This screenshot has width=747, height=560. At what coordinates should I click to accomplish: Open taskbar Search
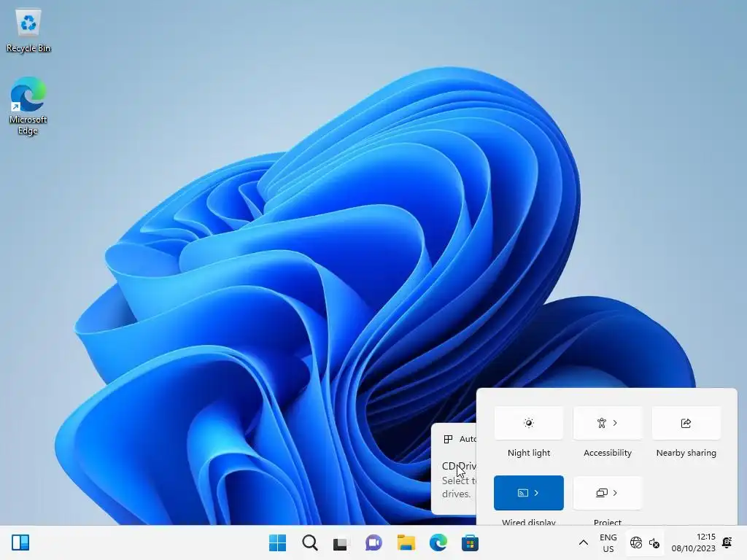pyautogui.click(x=309, y=542)
